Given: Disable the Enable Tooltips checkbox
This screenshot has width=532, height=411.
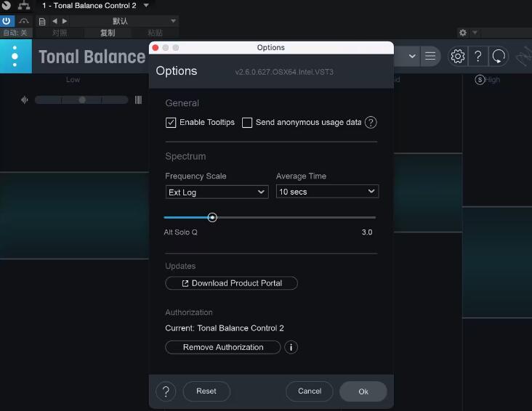Looking at the screenshot, I should [171, 123].
